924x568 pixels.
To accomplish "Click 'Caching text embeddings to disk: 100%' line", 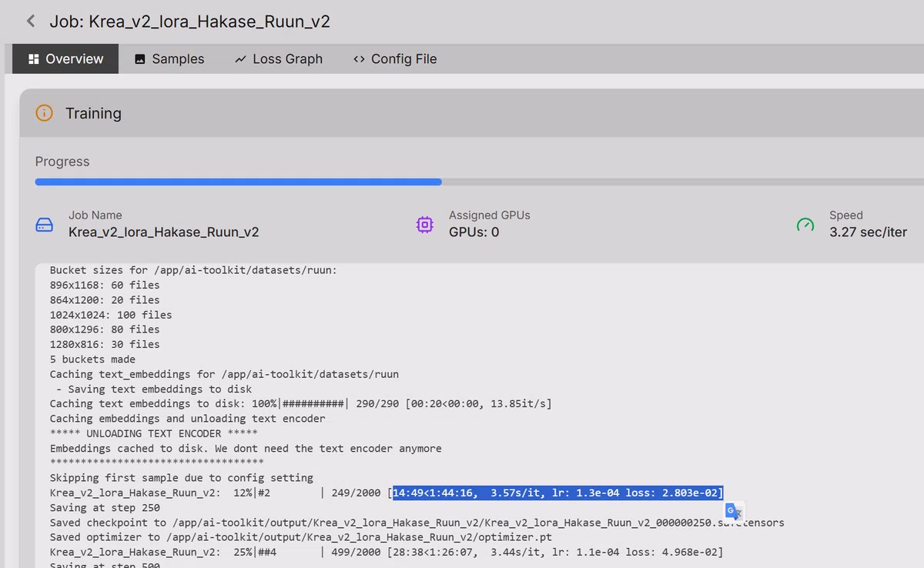I will [300, 403].
